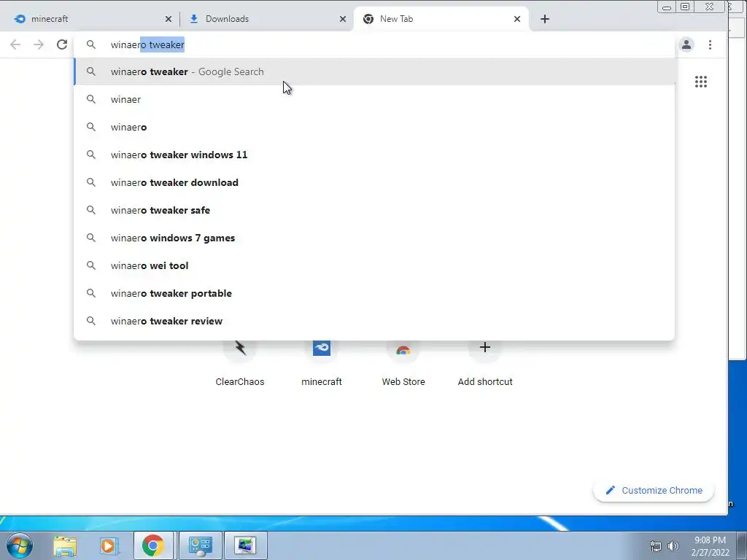The height and width of the screenshot is (560, 747).
Task: Open a new browser tab with plus
Action: coord(545,19)
